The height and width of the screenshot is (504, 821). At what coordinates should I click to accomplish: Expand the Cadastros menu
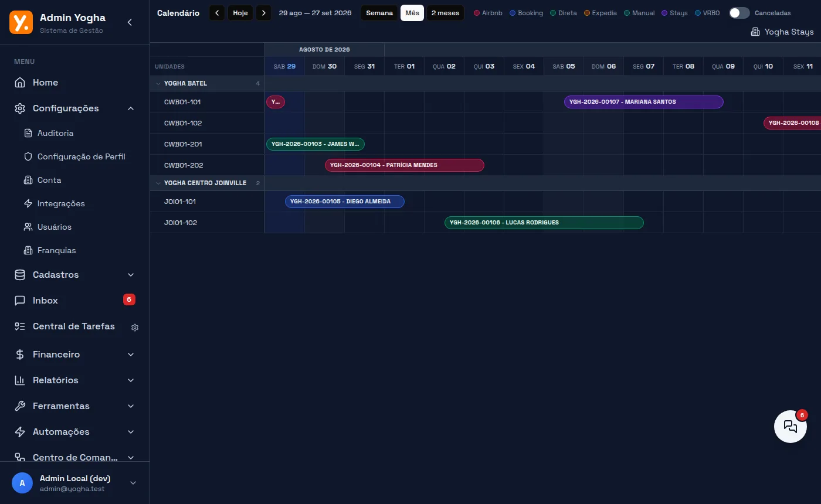(131, 275)
